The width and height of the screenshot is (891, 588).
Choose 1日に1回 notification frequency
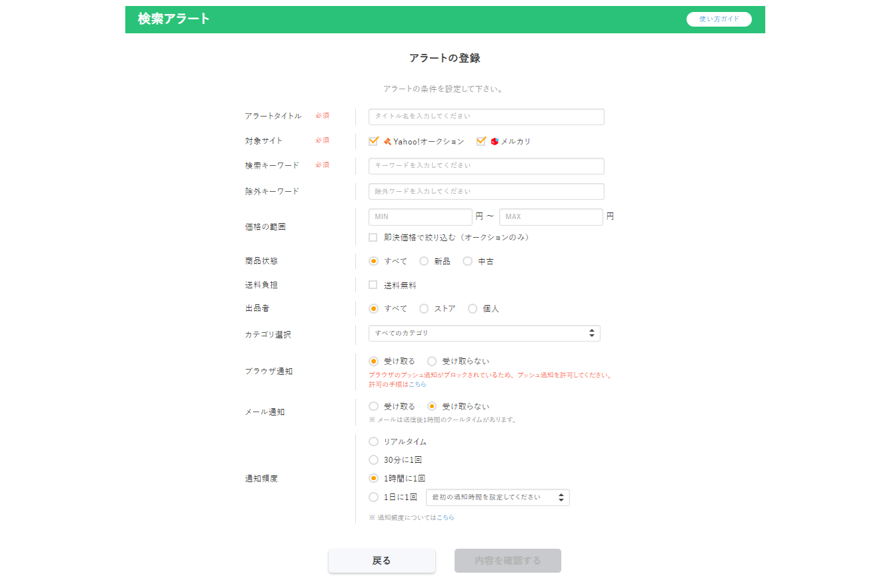[374, 496]
